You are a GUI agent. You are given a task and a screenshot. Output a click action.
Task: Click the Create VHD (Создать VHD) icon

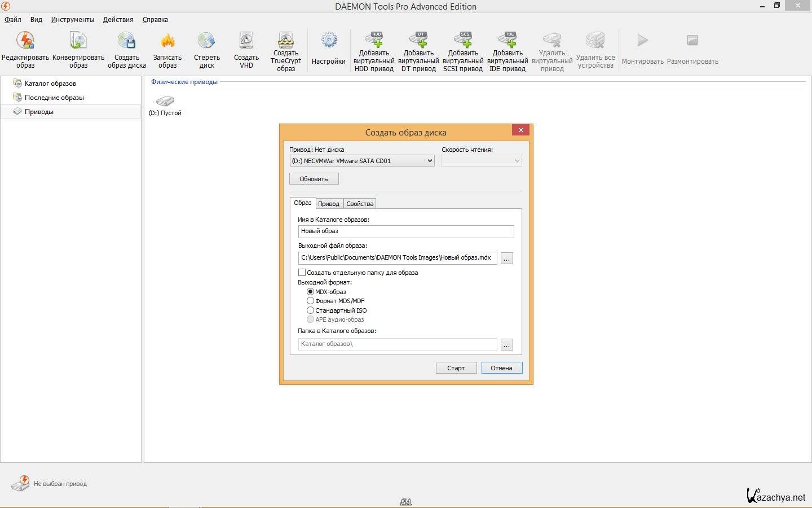click(246, 41)
